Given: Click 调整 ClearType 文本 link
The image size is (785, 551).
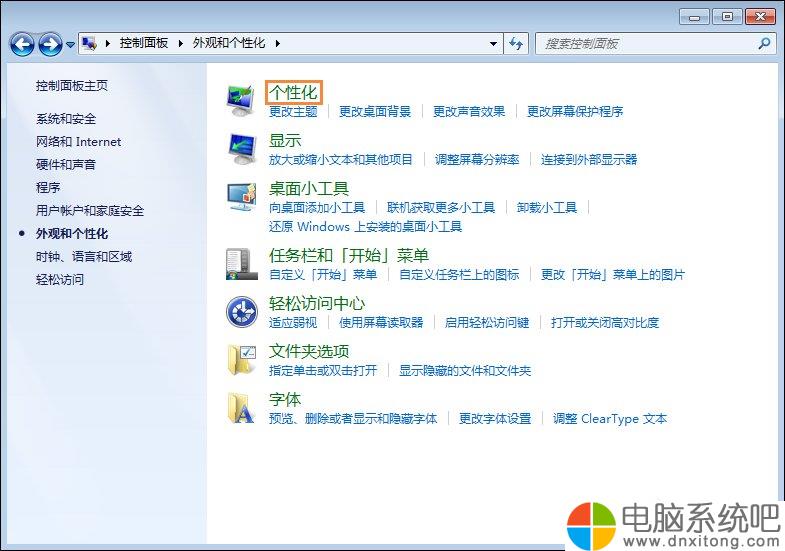Looking at the screenshot, I should point(610,418).
